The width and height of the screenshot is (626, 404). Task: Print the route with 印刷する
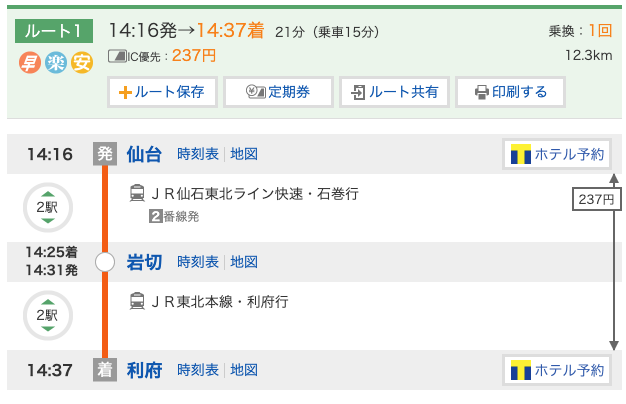[510, 92]
